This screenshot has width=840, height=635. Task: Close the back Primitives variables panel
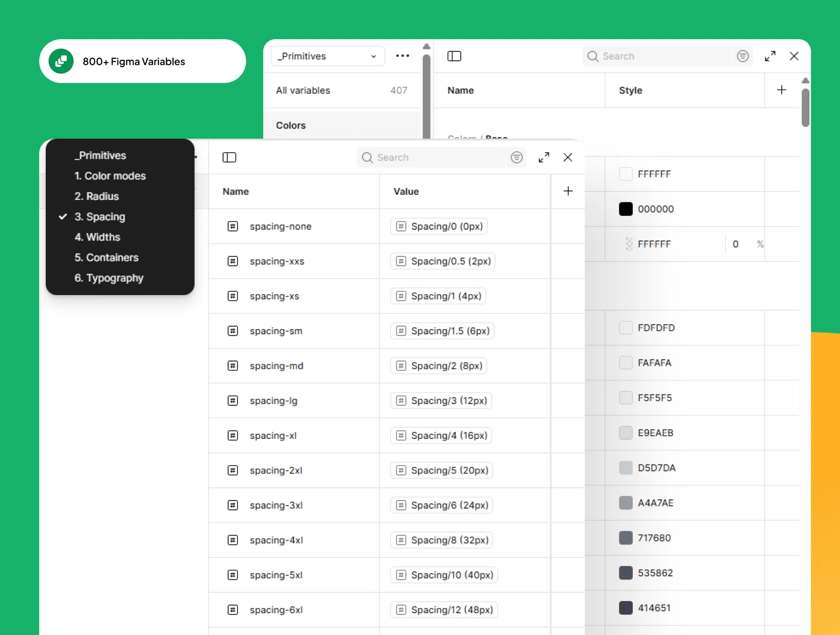[794, 56]
